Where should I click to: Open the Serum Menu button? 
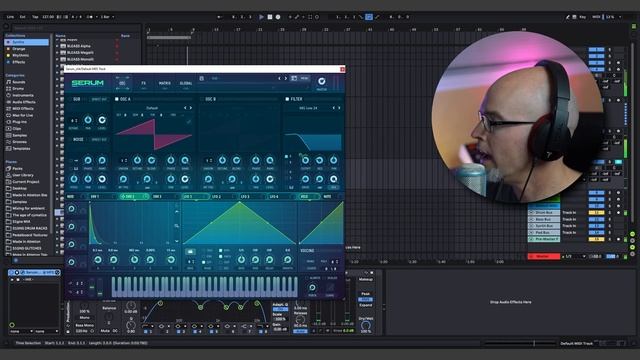[304, 78]
